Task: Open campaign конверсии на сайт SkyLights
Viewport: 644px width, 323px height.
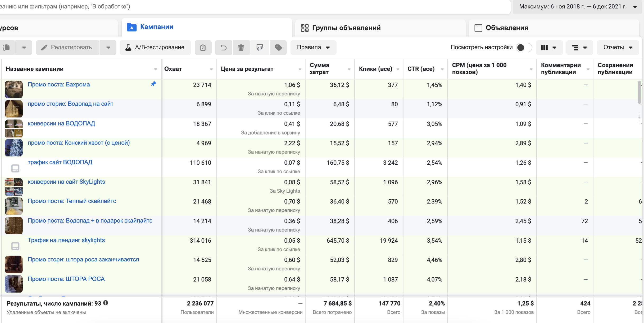Action: [x=66, y=182]
